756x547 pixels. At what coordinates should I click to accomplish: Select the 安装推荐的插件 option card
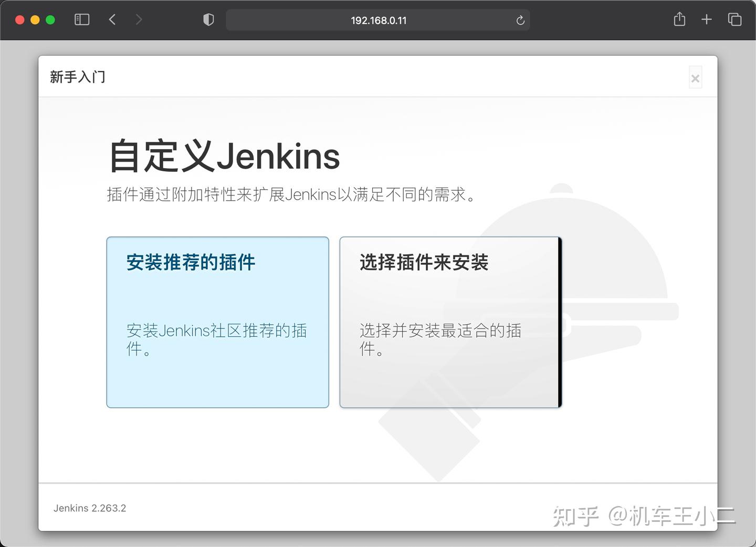point(217,322)
